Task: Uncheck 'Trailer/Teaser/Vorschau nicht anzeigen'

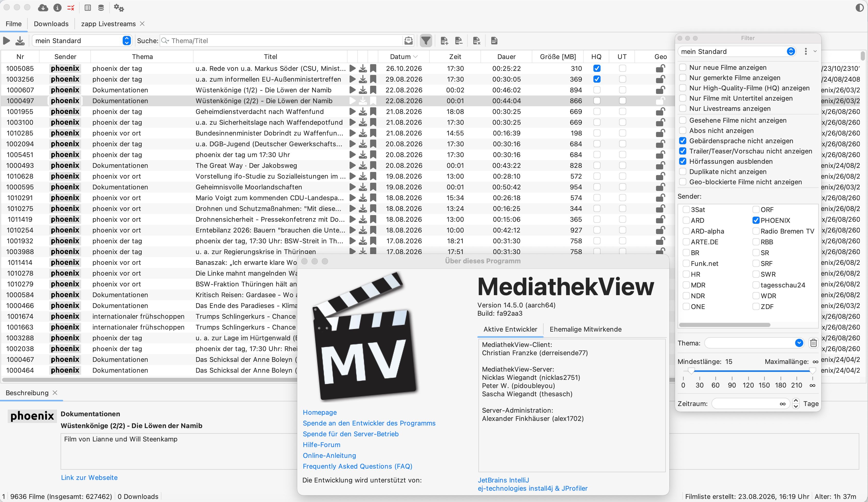Action: pos(683,151)
